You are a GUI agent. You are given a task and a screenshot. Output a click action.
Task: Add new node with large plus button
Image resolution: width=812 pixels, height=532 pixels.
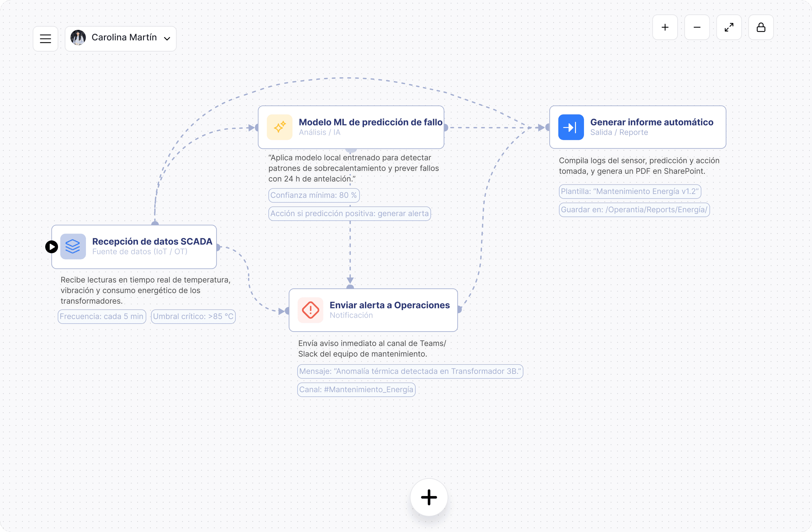pyautogui.click(x=429, y=497)
